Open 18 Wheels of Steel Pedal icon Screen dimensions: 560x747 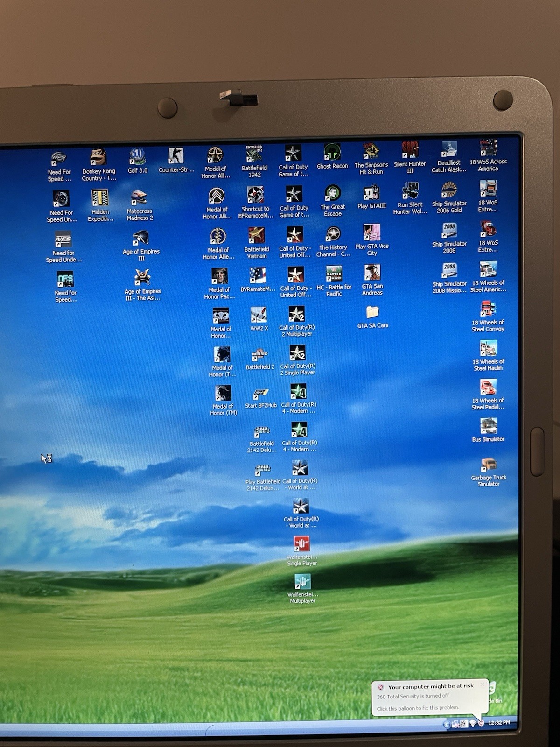[488, 395]
